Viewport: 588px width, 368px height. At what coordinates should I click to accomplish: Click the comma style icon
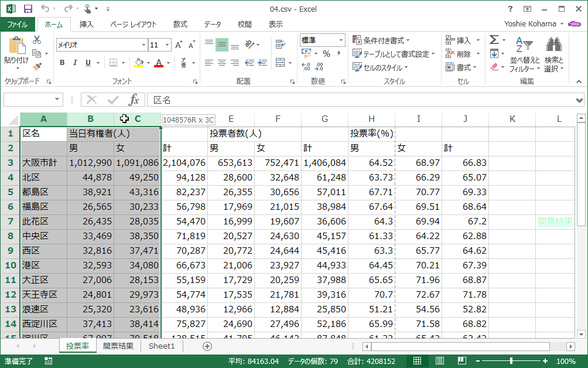339,54
